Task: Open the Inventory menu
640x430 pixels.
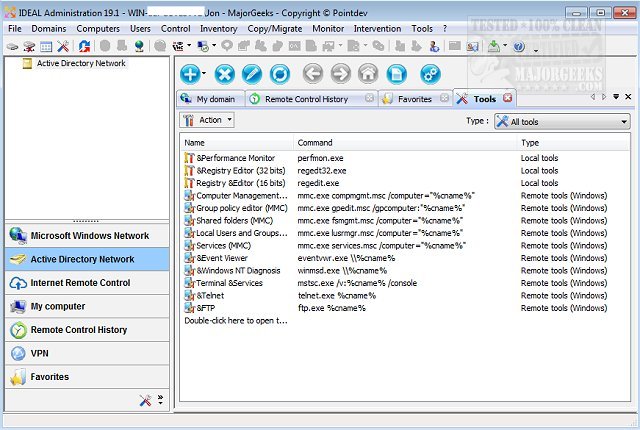Action: [218, 29]
